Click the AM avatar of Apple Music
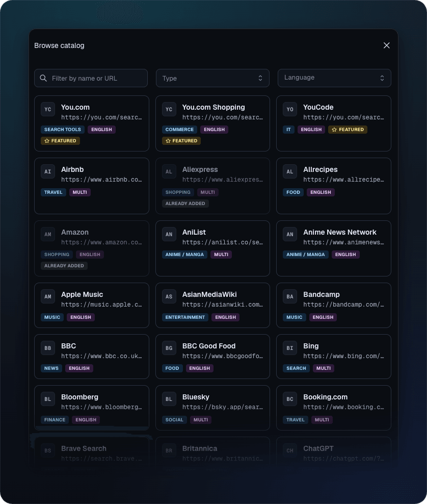 [x=48, y=297]
